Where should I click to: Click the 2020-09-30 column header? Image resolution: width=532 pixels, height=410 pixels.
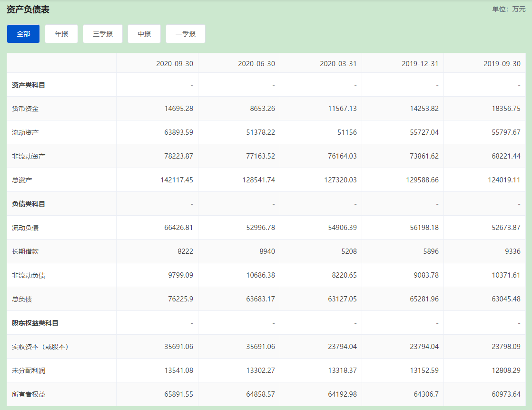(x=174, y=63)
